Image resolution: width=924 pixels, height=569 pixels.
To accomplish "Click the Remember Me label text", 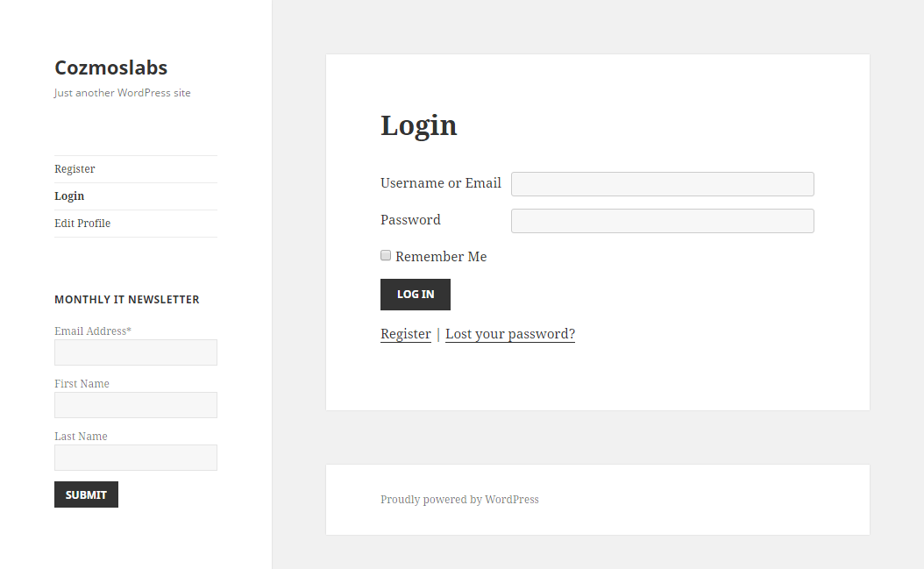I will (441, 257).
